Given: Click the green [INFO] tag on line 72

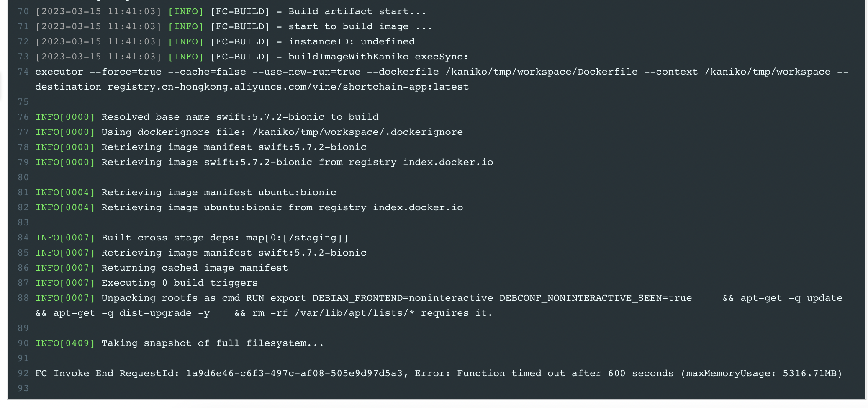Looking at the screenshot, I should tap(186, 41).
